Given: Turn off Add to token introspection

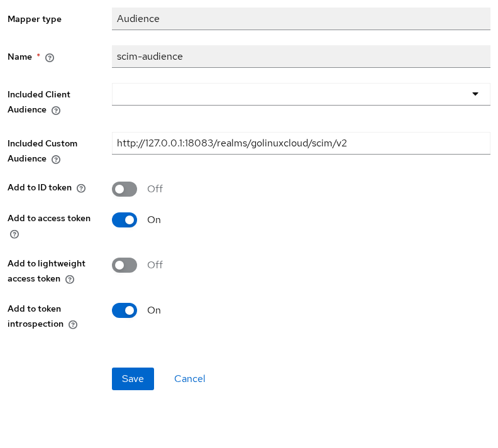Looking at the screenshot, I should (x=124, y=310).
